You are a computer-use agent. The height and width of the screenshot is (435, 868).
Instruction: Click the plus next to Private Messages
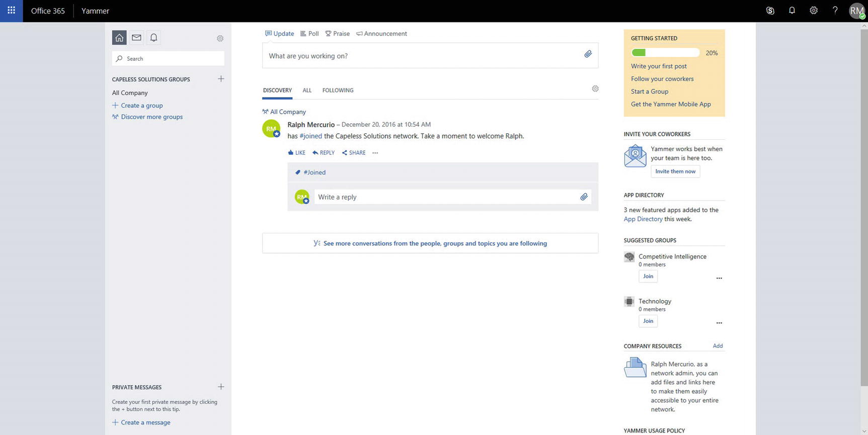pos(221,387)
